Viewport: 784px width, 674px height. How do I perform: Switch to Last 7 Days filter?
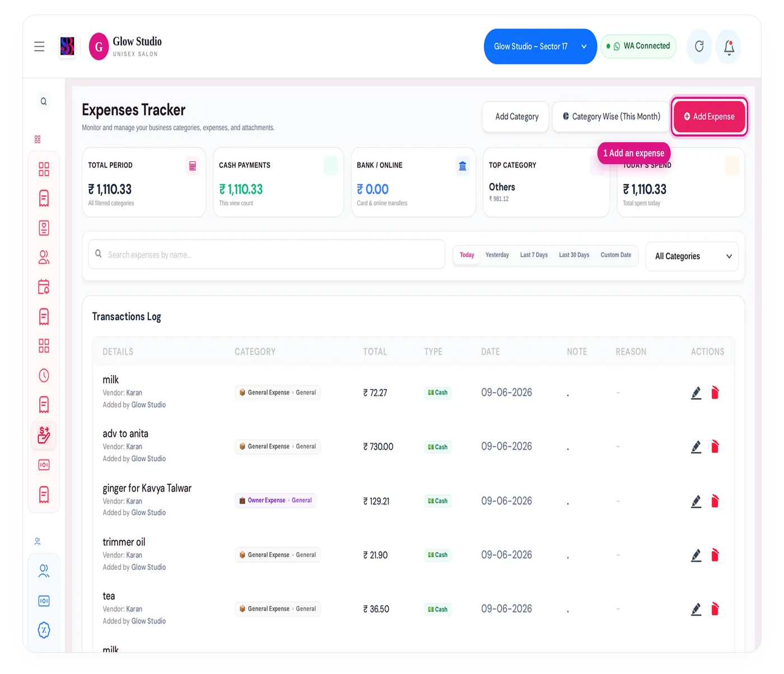(534, 255)
